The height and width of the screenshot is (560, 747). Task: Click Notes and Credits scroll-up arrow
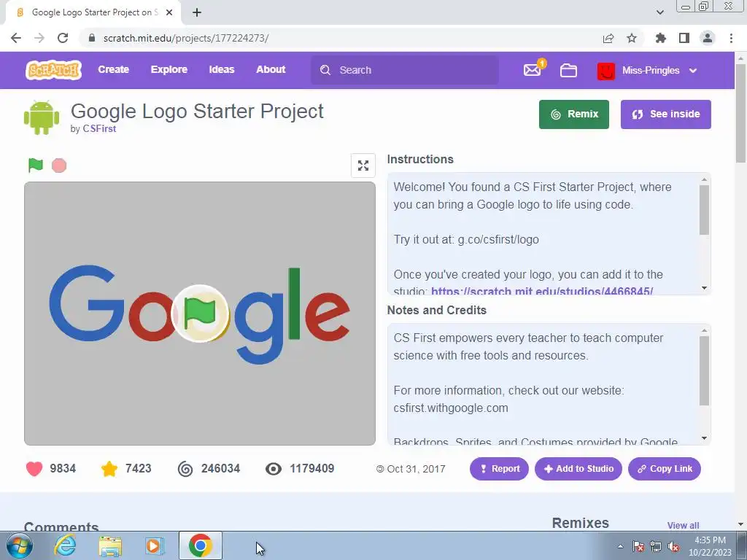coord(704,330)
